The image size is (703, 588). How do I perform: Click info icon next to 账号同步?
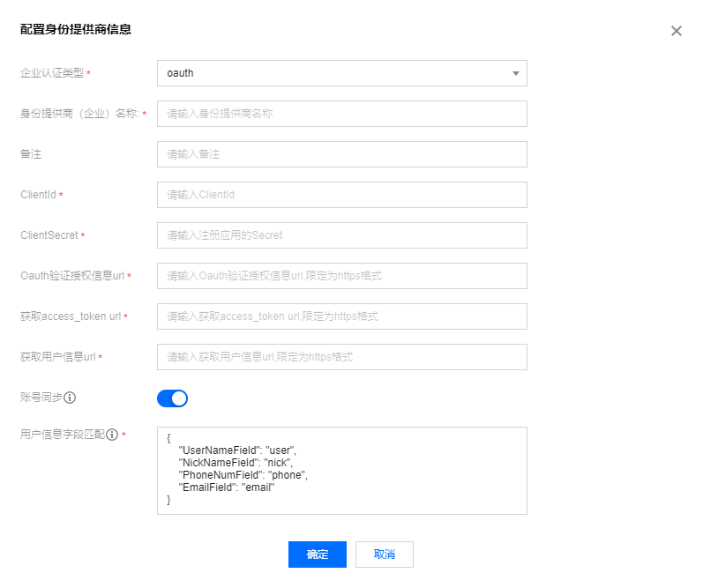point(70,398)
